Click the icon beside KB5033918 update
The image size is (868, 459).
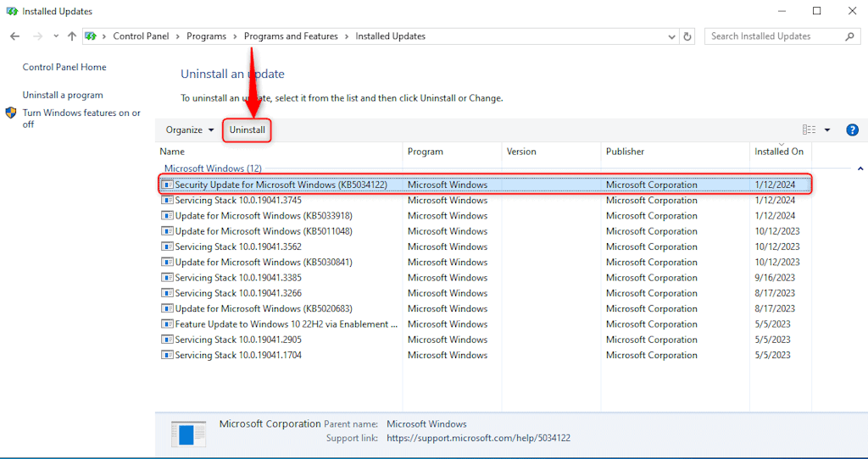point(167,216)
